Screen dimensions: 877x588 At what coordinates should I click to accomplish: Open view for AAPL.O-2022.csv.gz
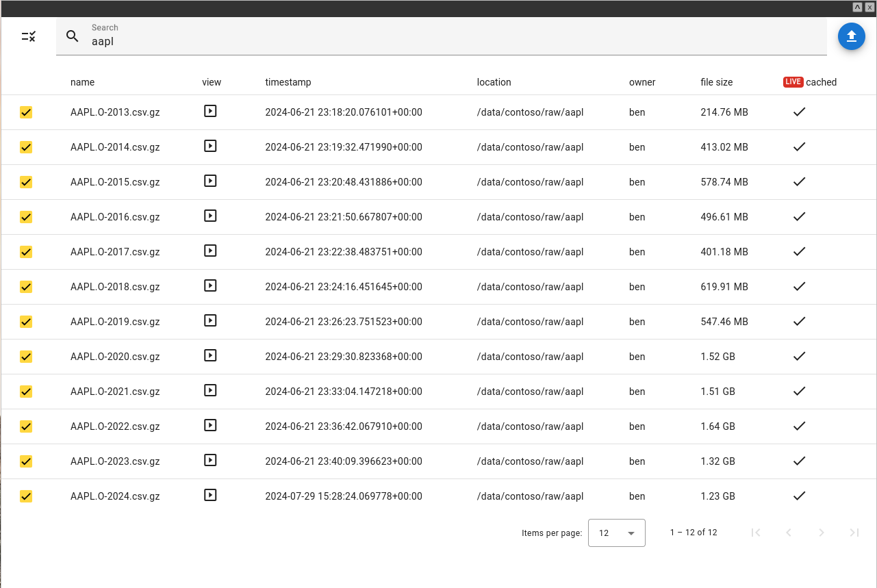210,425
